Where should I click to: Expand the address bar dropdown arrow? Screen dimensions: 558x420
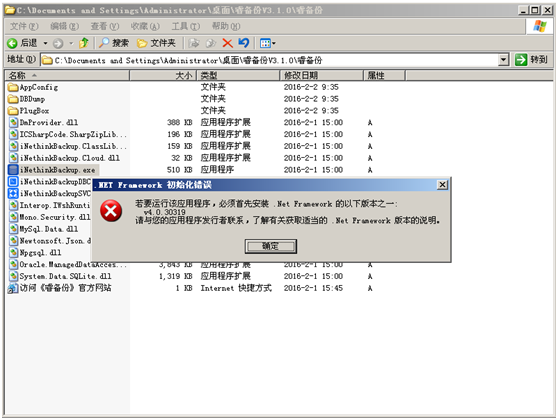(x=503, y=60)
